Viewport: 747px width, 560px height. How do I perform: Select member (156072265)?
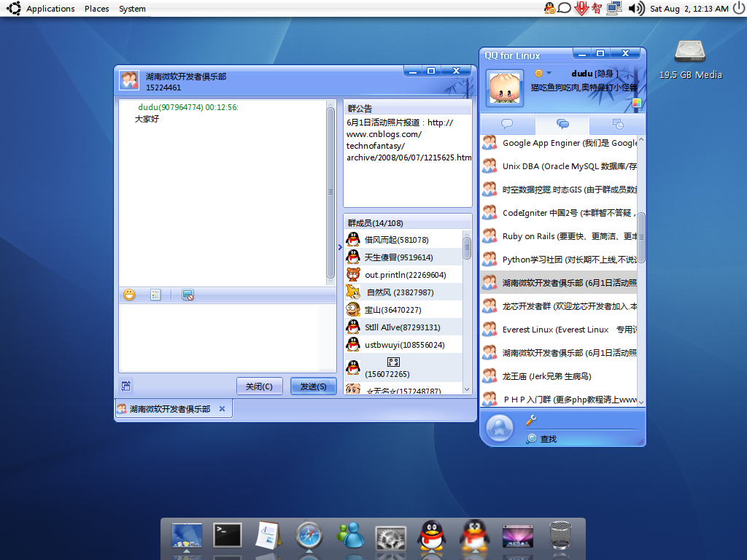point(403,367)
